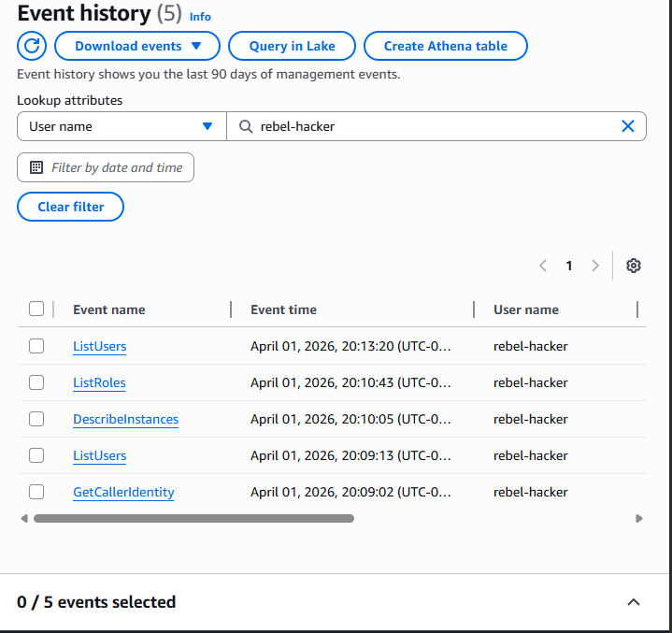Screen dimensions: 672x633
Task: Click event time April 01, 2026, 20:10:43
Action: [x=350, y=382]
